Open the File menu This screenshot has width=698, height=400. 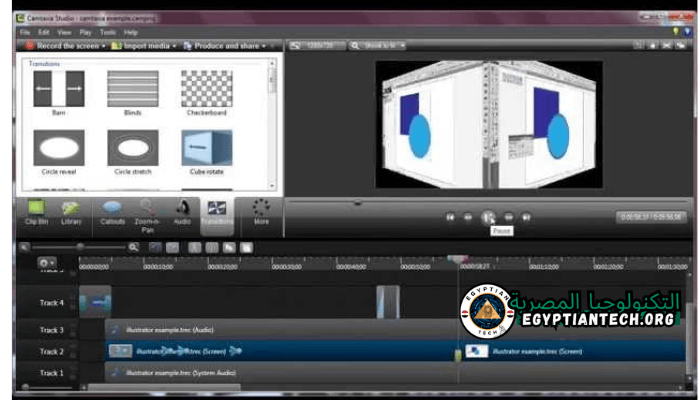click(x=25, y=32)
